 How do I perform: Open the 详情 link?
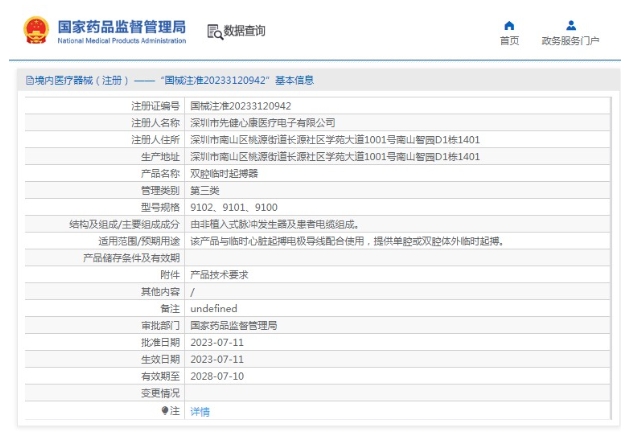(200, 411)
